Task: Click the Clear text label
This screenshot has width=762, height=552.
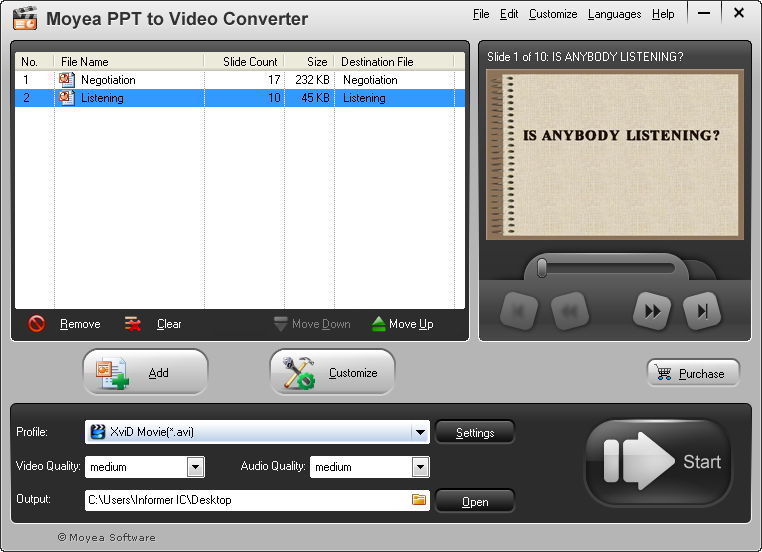Action: [169, 324]
